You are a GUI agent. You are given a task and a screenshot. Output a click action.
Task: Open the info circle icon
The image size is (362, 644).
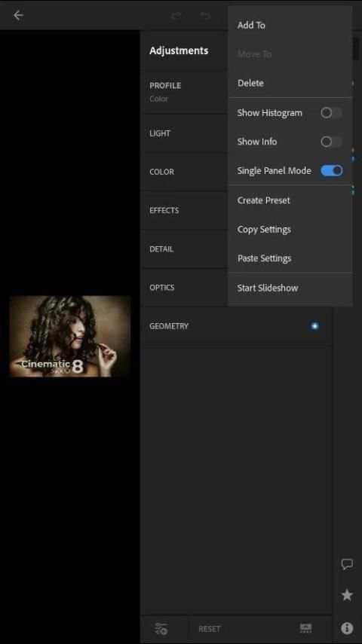[x=347, y=628]
